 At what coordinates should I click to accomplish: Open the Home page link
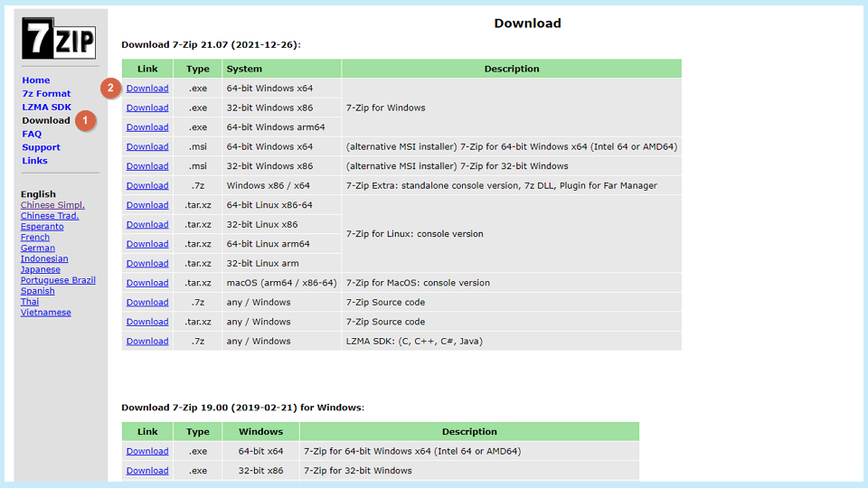point(36,80)
